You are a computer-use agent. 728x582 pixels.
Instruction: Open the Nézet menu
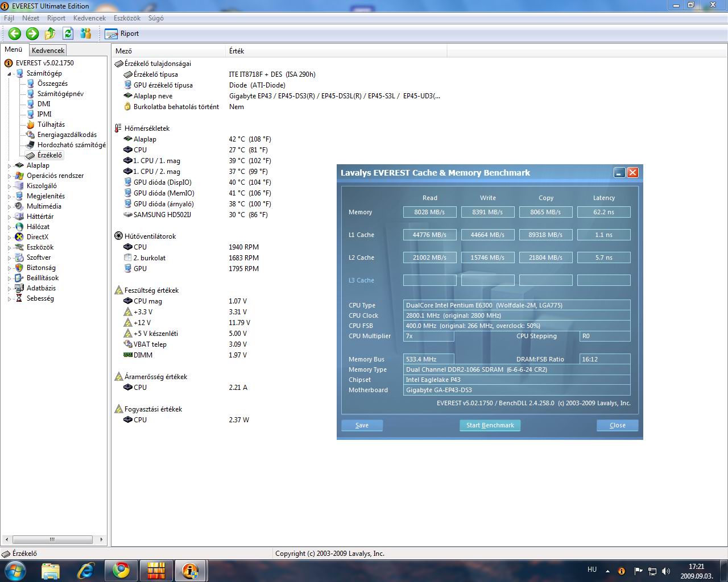(31, 18)
